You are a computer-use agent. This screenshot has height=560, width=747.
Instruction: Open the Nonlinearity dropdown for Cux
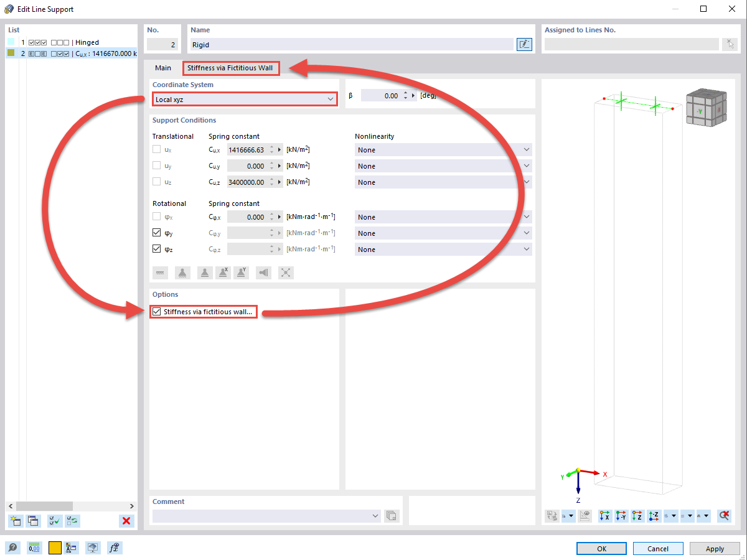click(x=527, y=149)
